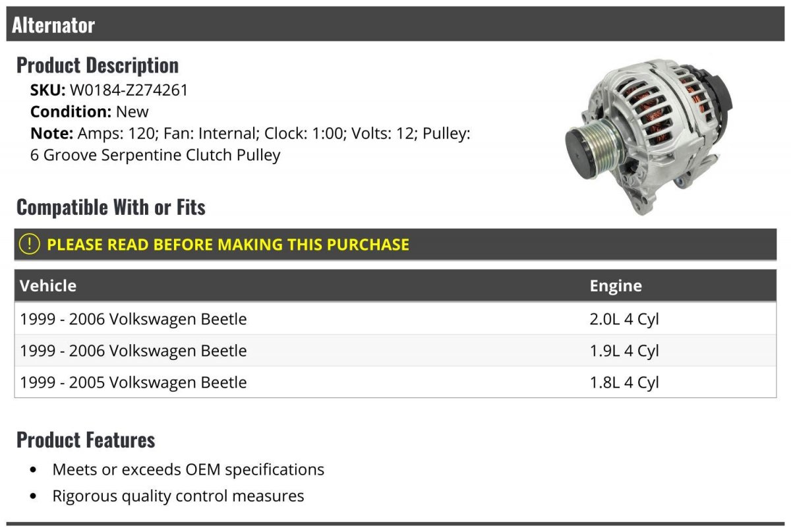Click the 1.9L 4 Cyl engine cell
Screen dimensions: 791x532
[x=624, y=351]
